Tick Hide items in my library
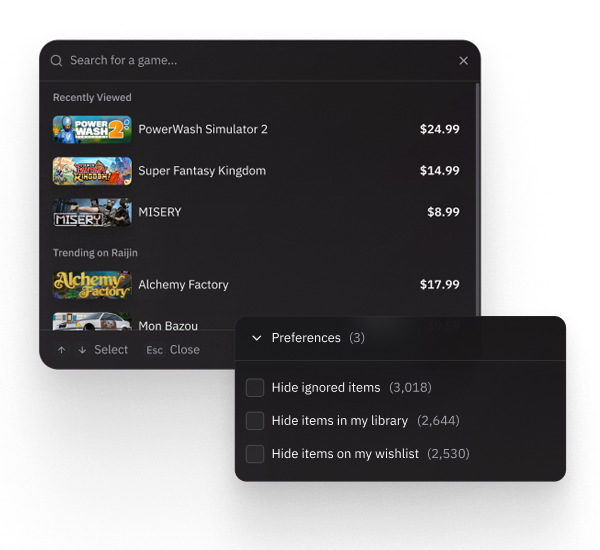 [x=255, y=421]
